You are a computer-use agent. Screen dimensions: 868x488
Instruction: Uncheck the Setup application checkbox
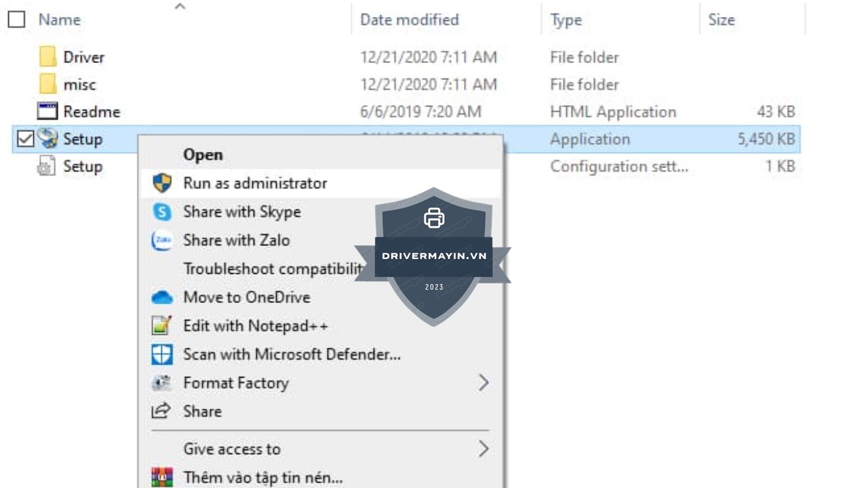point(25,139)
